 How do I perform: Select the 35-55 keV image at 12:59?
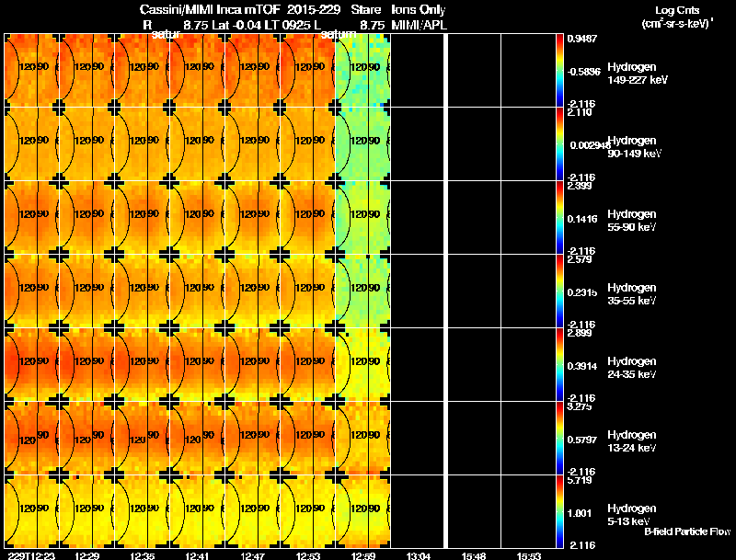click(x=362, y=291)
